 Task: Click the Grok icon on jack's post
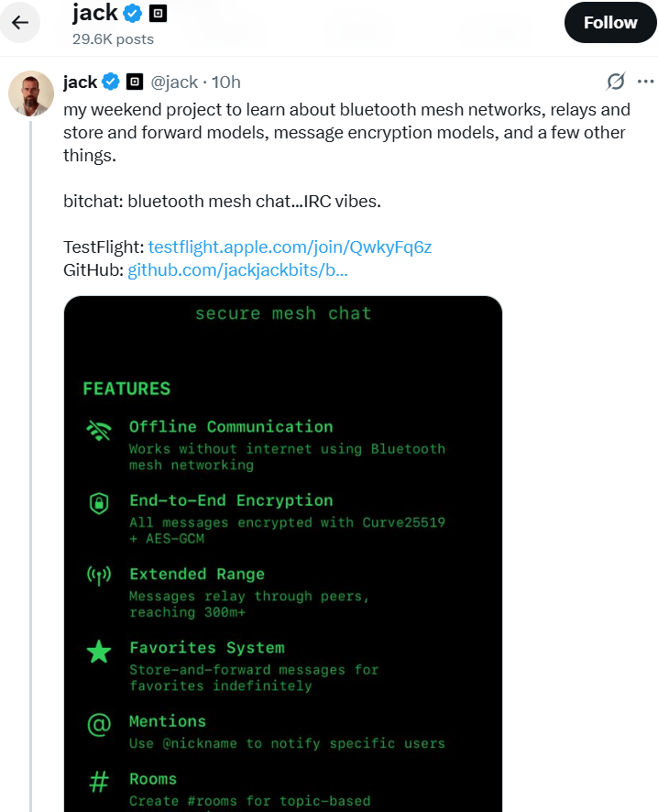616,82
